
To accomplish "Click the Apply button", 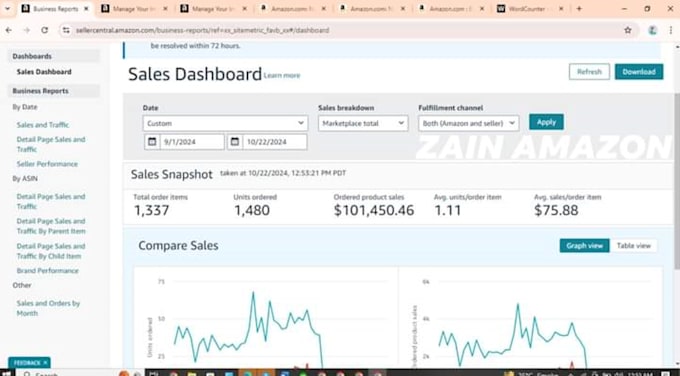I will click(546, 122).
